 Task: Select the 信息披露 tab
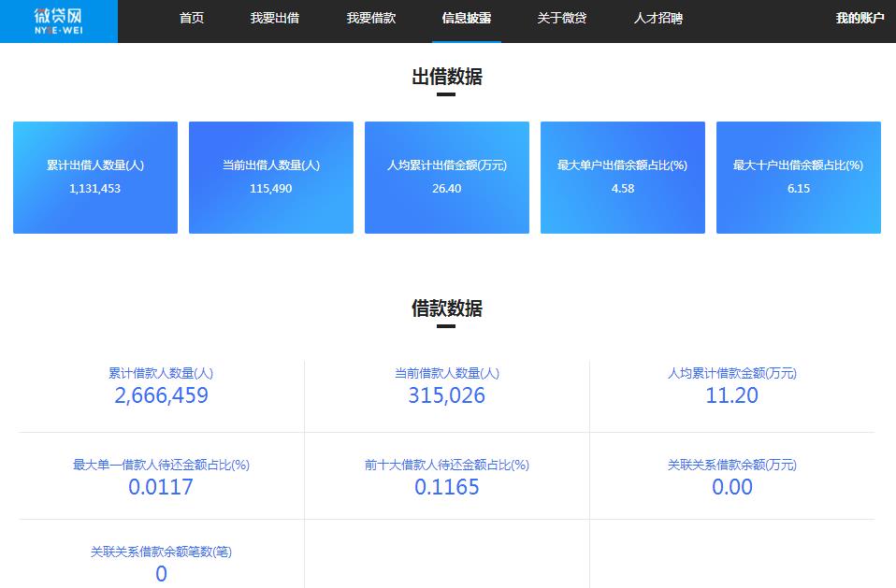465,18
